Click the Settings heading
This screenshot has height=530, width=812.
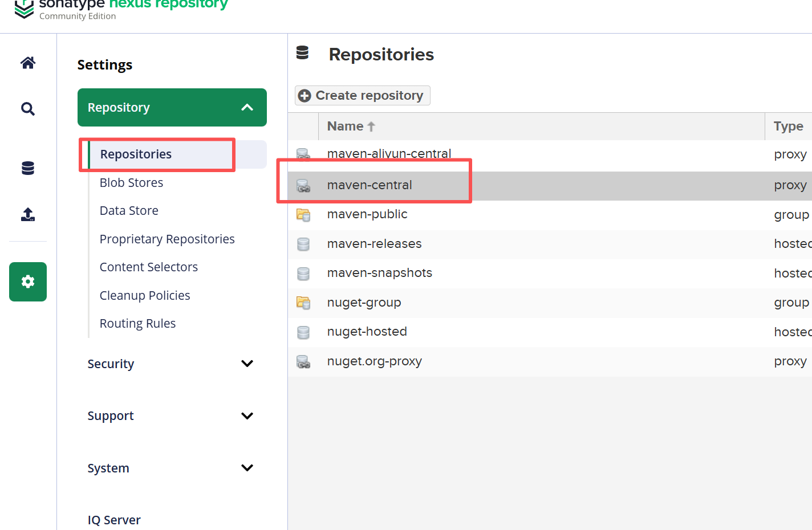click(x=105, y=65)
